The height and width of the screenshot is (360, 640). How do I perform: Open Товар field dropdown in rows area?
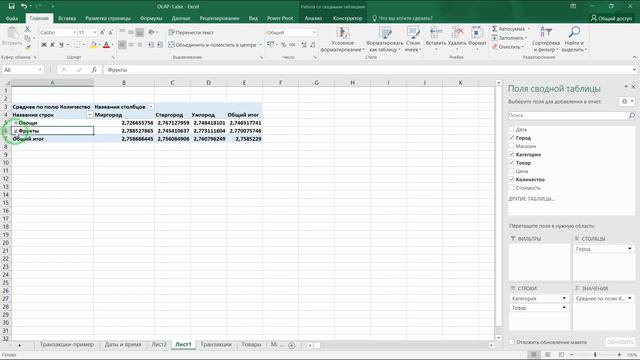(564, 308)
